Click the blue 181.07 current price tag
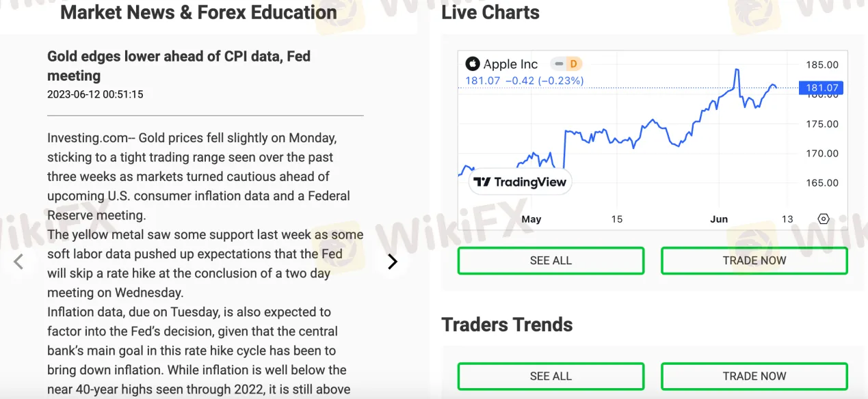This screenshot has height=399, width=868. click(x=821, y=87)
